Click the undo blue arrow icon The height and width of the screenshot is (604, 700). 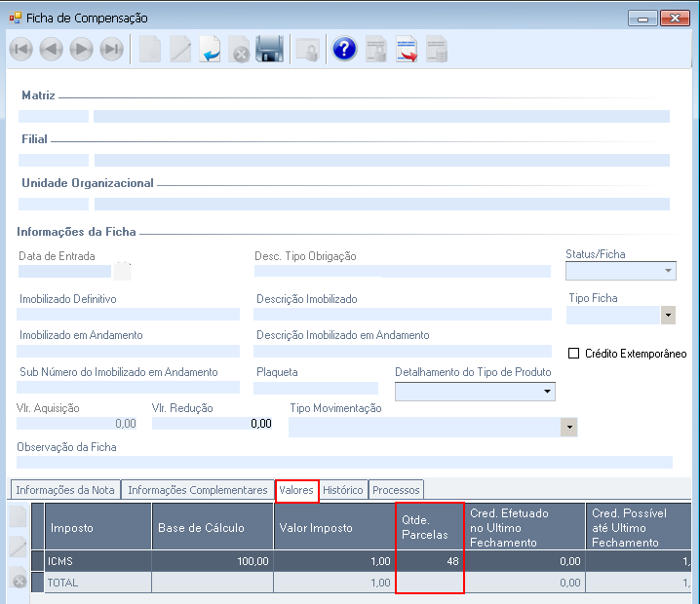(x=210, y=50)
